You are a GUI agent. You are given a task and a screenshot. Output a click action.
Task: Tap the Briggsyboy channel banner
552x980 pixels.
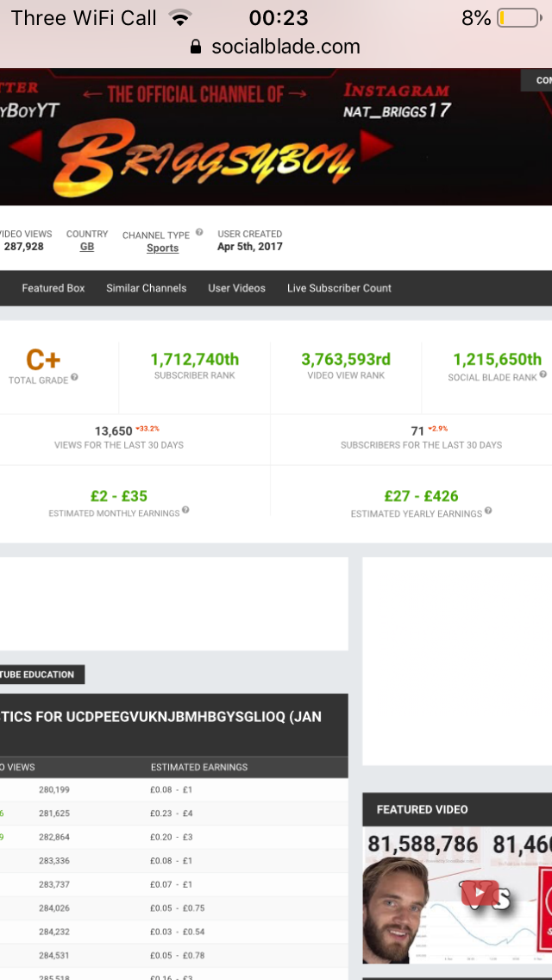point(276,137)
